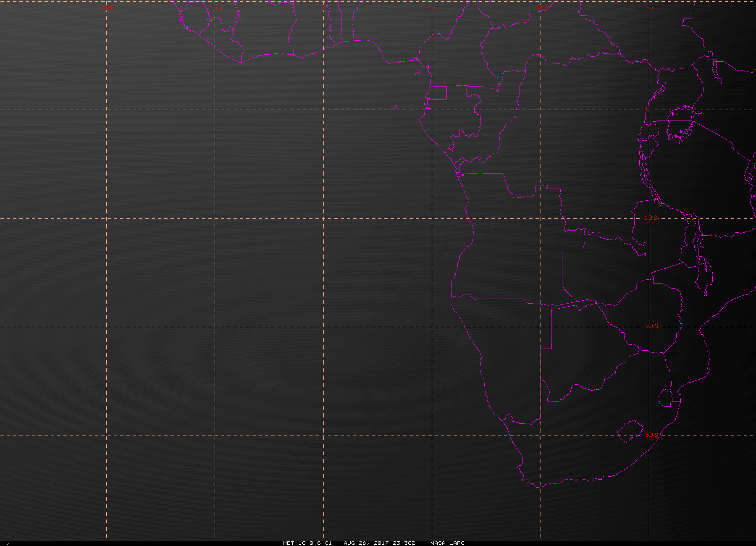
Task: Click the yellow "2" frame number
Action: (x=8, y=543)
